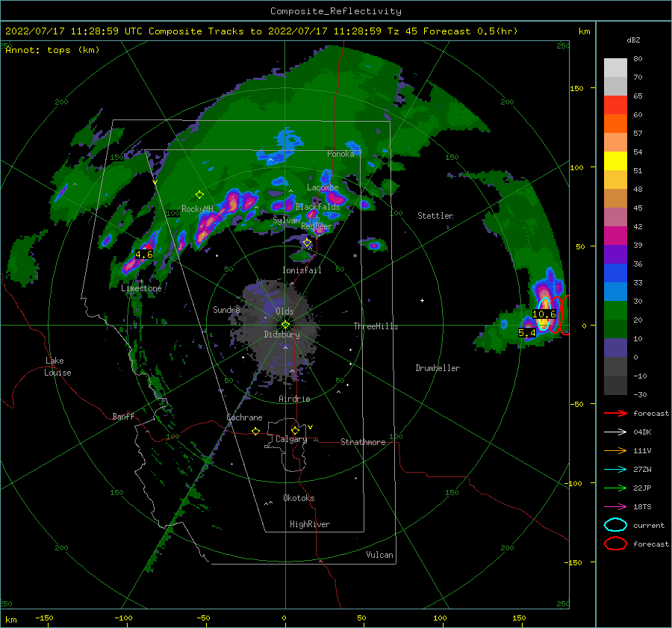Click the magenta 39 dBZ color swatch
This screenshot has width=672, height=628.
point(615,235)
